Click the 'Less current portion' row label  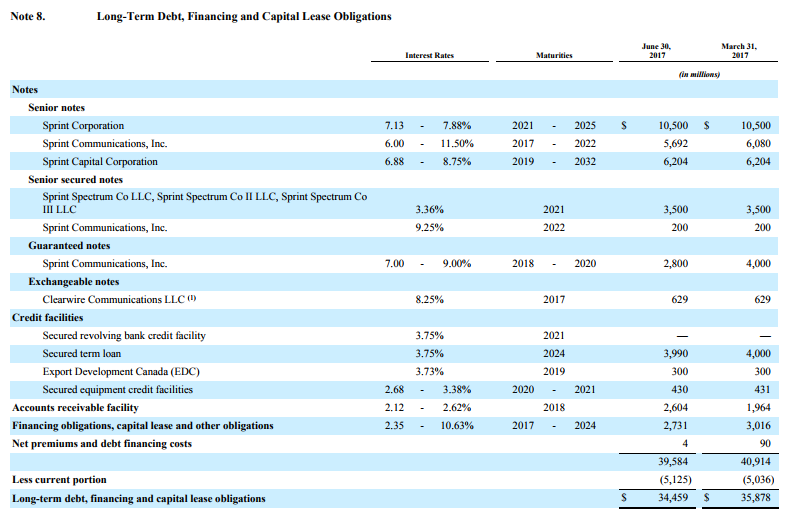pyautogui.click(x=59, y=480)
